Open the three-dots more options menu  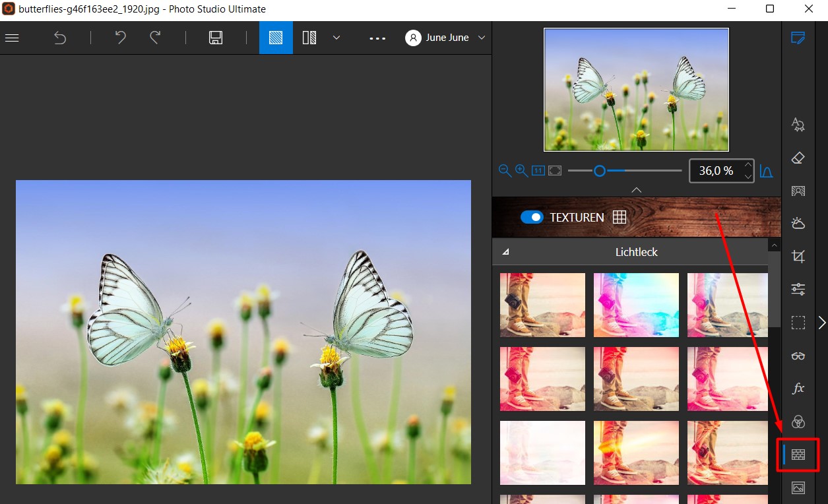(x=377, y=38)
